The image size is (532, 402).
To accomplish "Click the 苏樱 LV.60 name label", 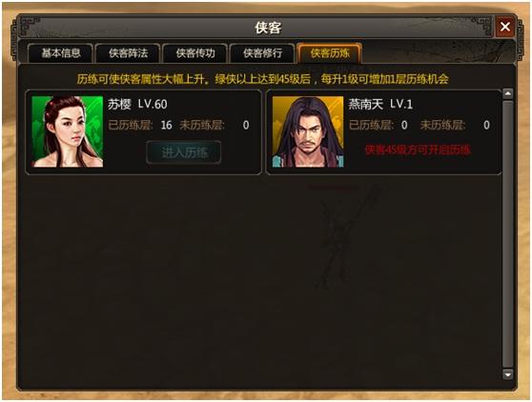I will click(x=137, y=104).
